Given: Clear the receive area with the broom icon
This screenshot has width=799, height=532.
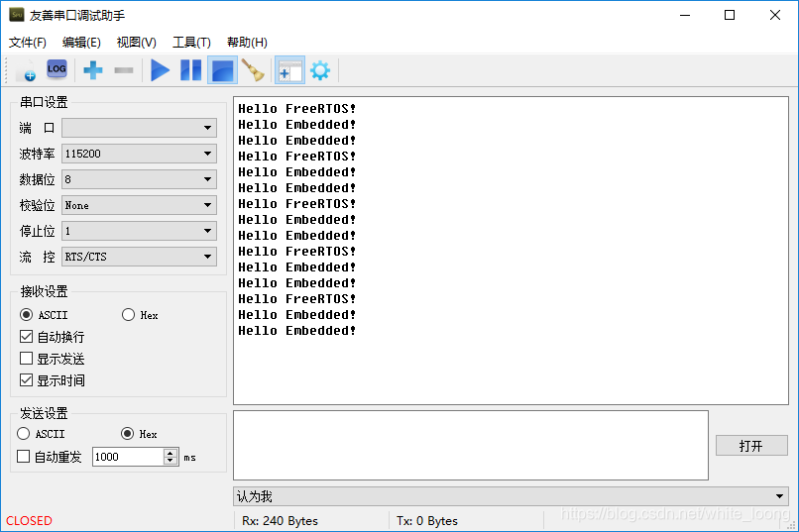Looking at the screenshot, I should [x=253, y=70].
